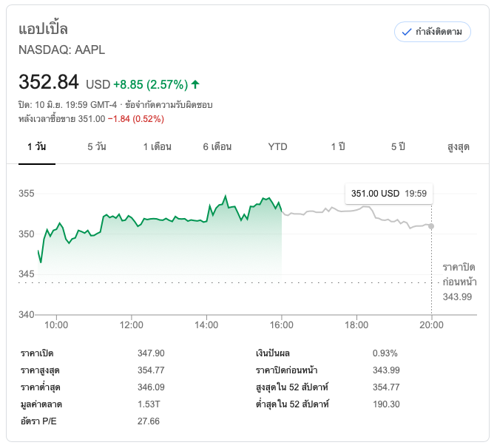Viewport: 497px width, 448px height.
Task: Toggle the กำลังติดตาม following button
Action: pos(433,32)
